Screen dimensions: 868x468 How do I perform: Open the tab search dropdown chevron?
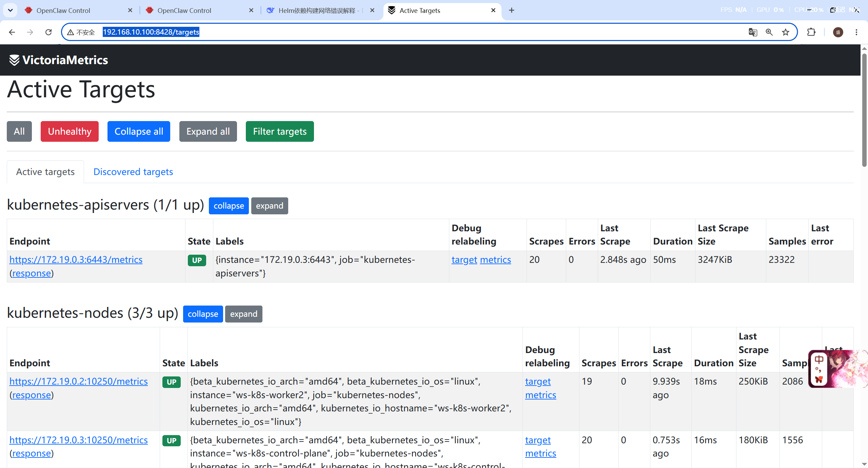coord(10,10)
